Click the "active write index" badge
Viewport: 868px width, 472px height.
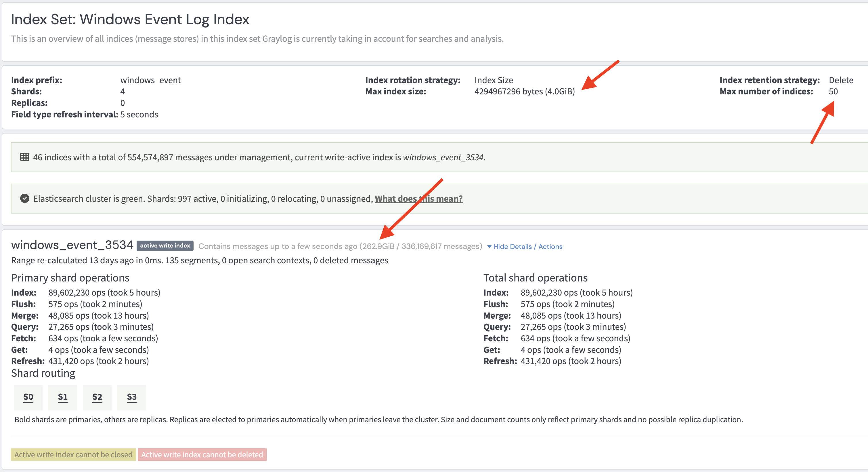(x=165, y=246)
